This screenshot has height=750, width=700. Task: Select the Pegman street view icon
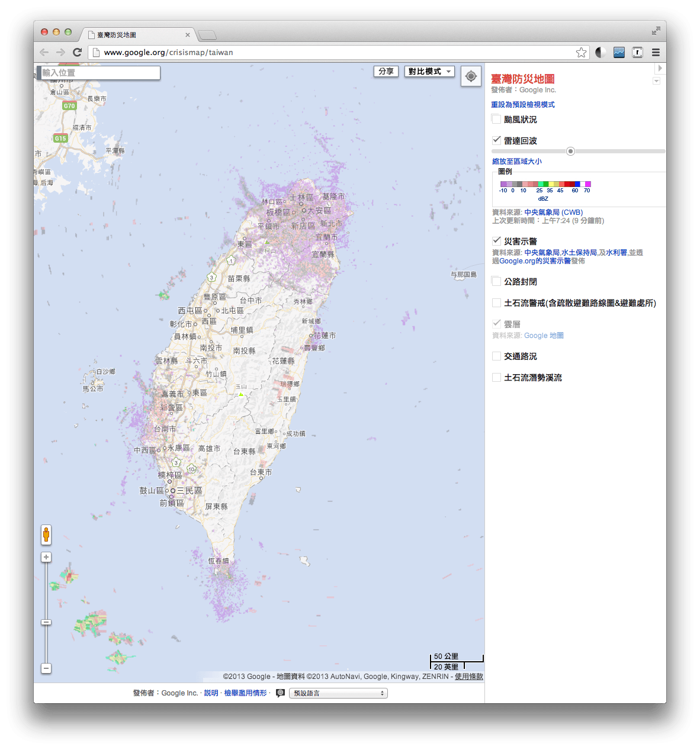click(x=46, y=535)
